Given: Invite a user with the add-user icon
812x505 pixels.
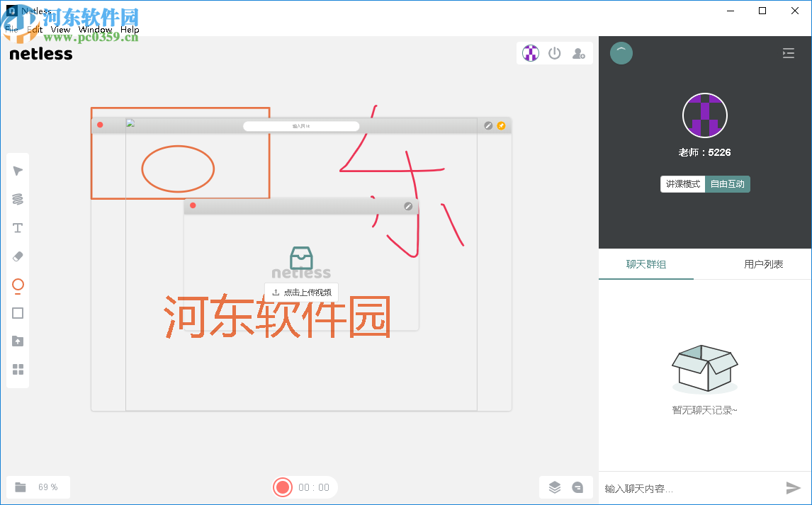Looking at the screenshot, I should pyautogui.click(x=579, y=53).
